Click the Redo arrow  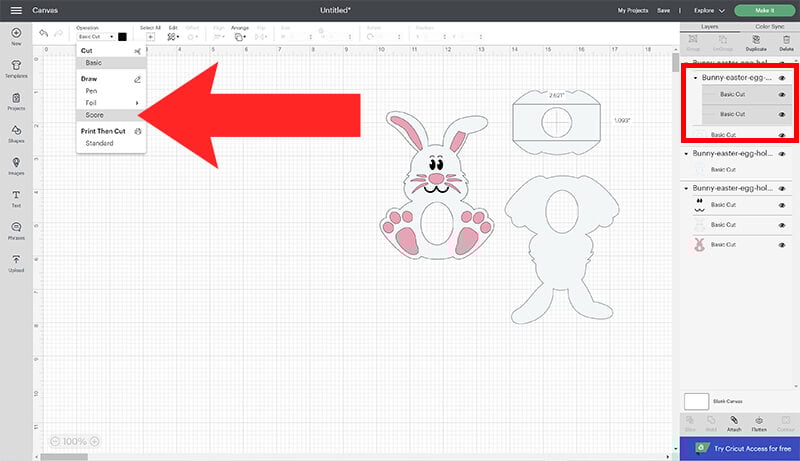tap(59, 33)
